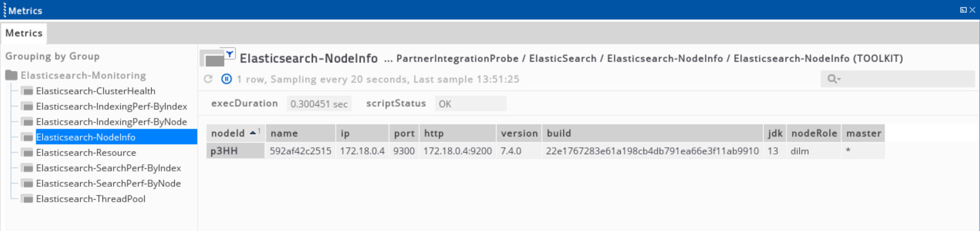Open the filter icon next to Elasticsearch-NodeInfo title
Image resolution: width=980 pixels, height=231 pixels.
click(229, 53)
